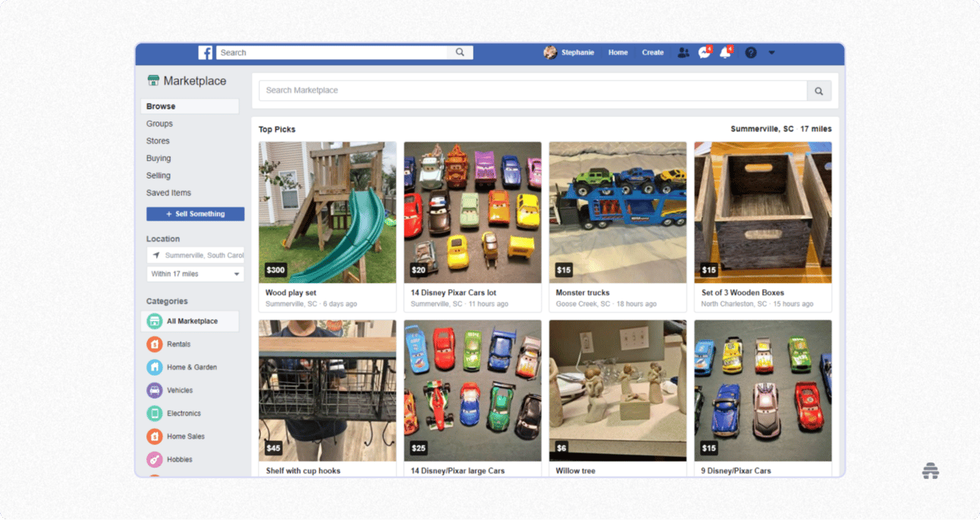Screen dimensions: 980x520
Task: Select the All Marketplace category icon
Action: [x=155, y=321]
